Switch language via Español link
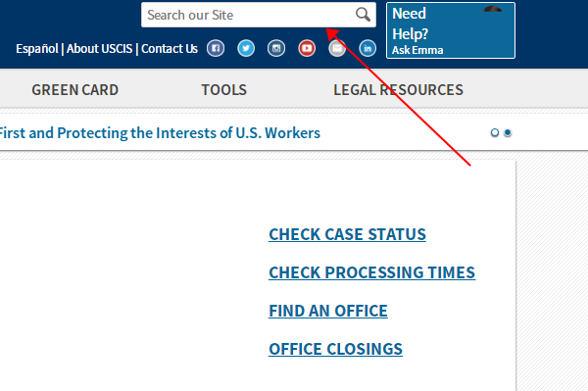The width and height of the screenshot is (588, 391). pos(37,49)
